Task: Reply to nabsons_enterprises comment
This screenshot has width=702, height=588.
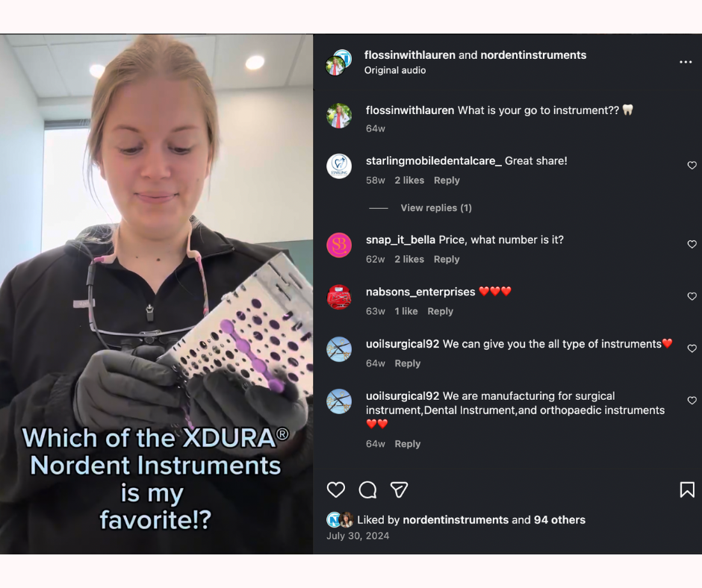Action: pyautogui.click(x=440, y=311)
